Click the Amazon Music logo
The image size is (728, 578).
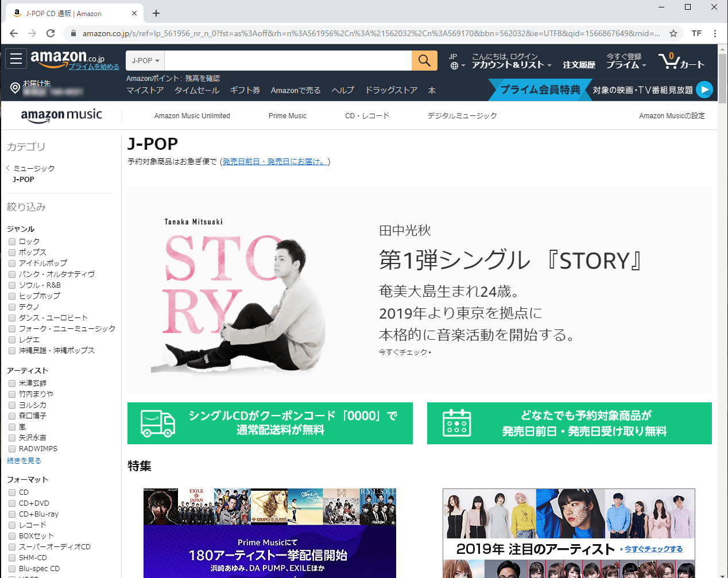pyautogui.click(x=61, y=115)
